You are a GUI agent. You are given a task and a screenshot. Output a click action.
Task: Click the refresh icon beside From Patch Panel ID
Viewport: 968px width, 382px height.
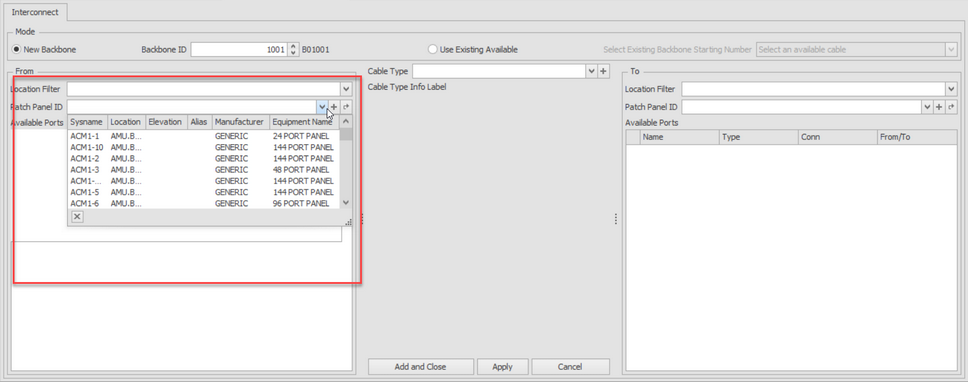click(x=346, y=107)
